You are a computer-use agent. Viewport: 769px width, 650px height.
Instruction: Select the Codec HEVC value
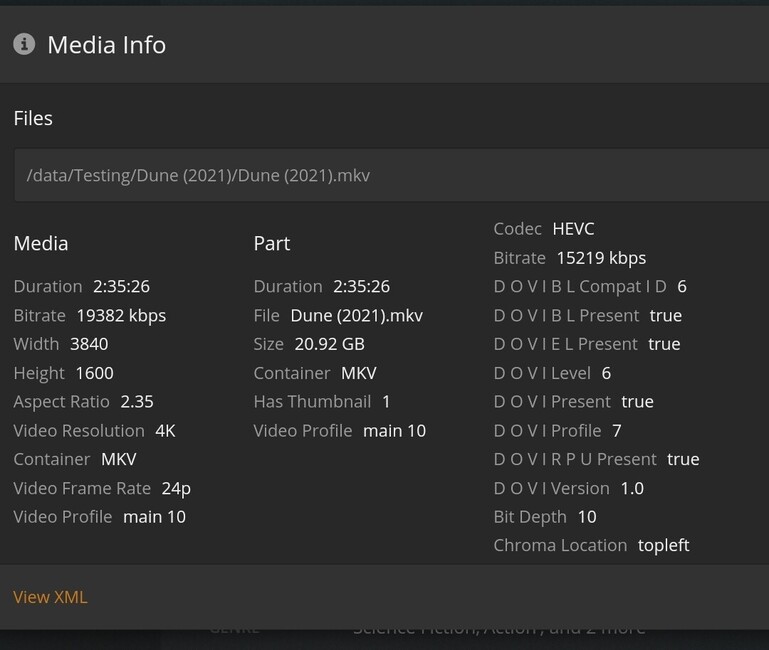573,229
